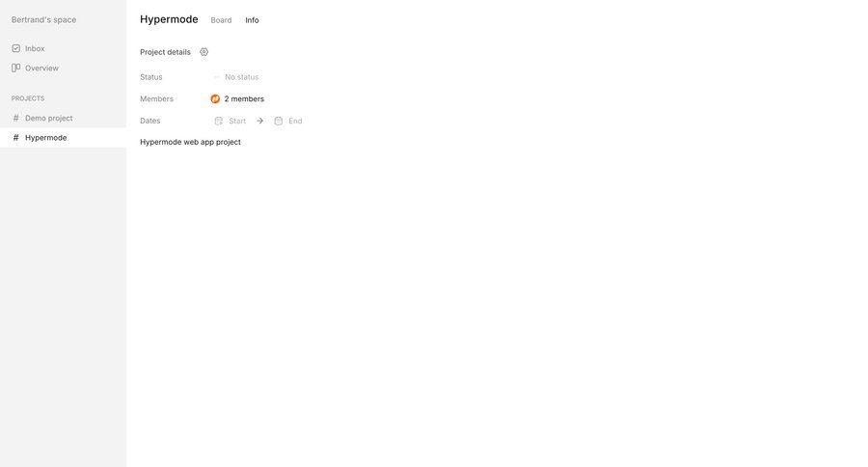
Task: Click the hash icon beside Hypermode
Action: point(16,137)
